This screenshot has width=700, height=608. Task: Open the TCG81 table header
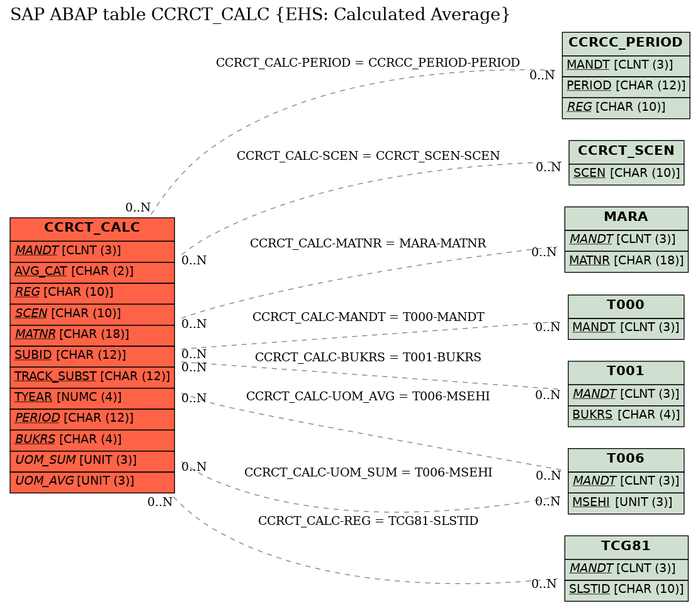pos(626,547)
